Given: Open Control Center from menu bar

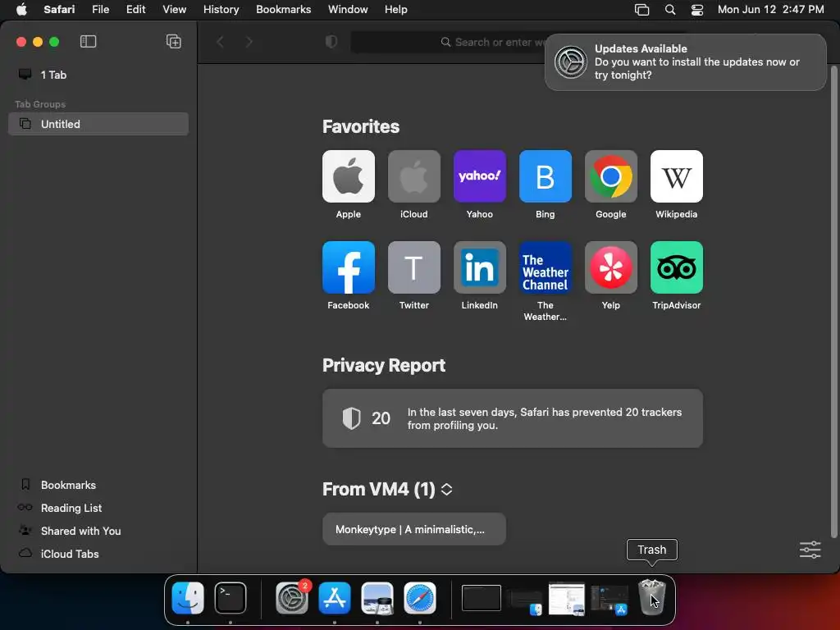Looking at the screenshot, I should tap(697, 10).
